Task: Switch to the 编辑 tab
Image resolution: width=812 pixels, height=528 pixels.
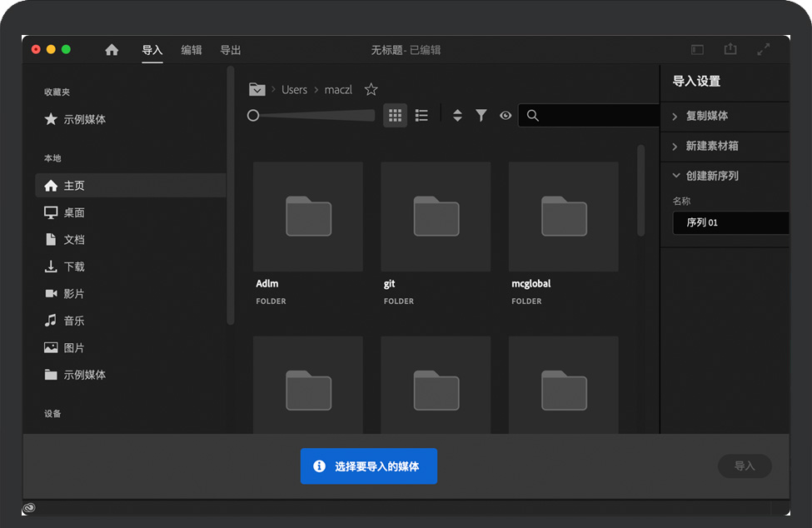Action: point(192,50)
